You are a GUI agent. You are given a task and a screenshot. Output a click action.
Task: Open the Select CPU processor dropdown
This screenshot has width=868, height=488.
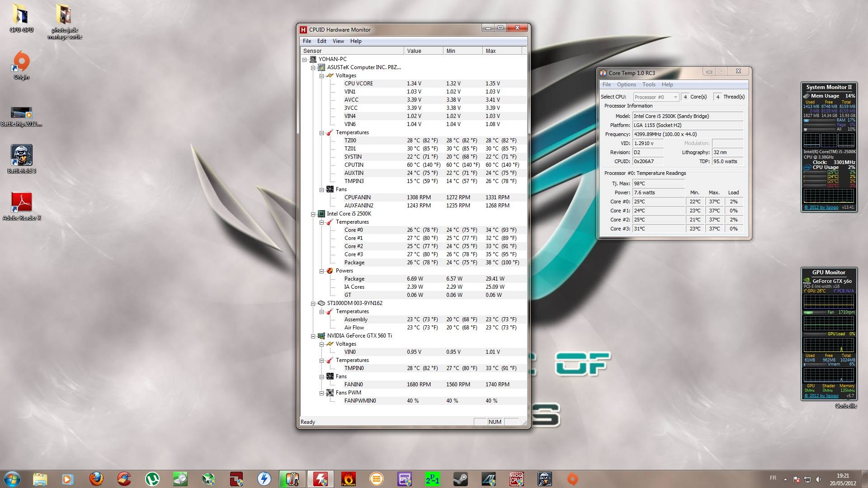[x=656, y=97]
